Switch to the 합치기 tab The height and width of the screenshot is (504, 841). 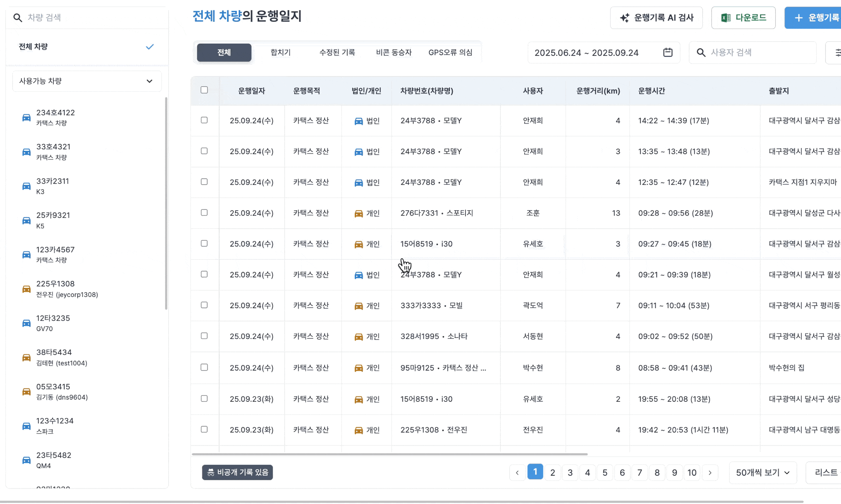click(280, 53)
